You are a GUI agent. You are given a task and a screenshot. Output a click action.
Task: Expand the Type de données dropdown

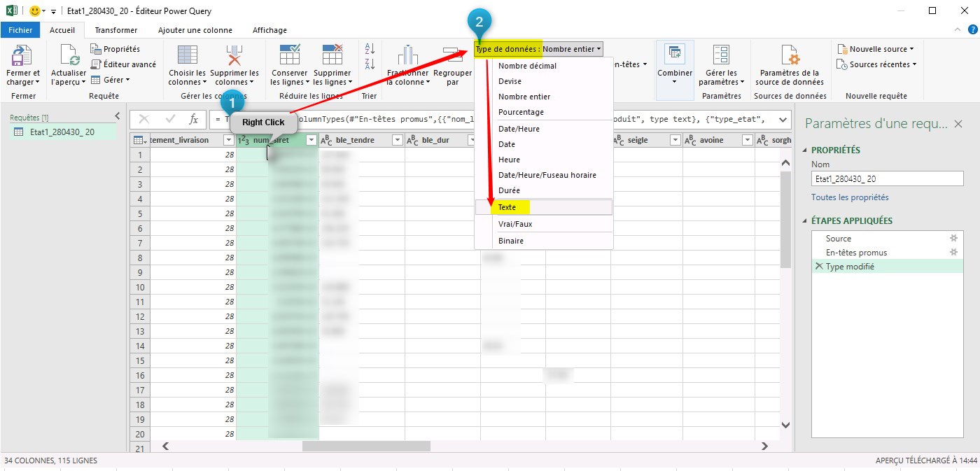click(572, 49)
